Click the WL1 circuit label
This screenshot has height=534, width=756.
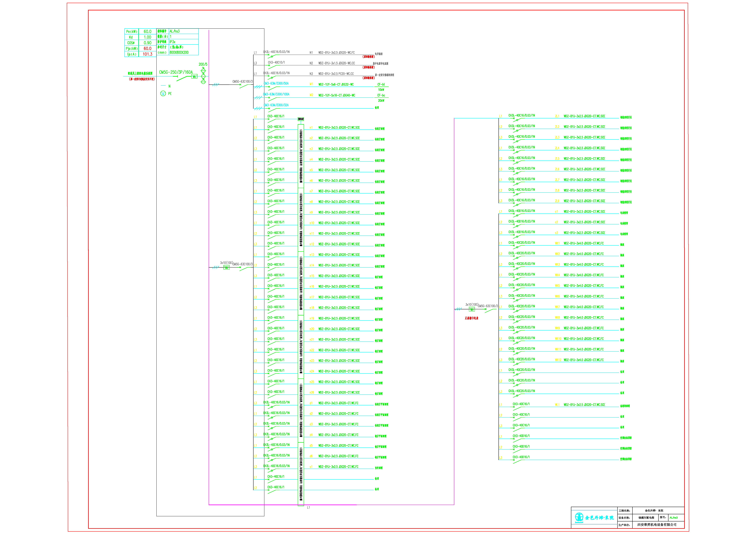click(557, 405)
